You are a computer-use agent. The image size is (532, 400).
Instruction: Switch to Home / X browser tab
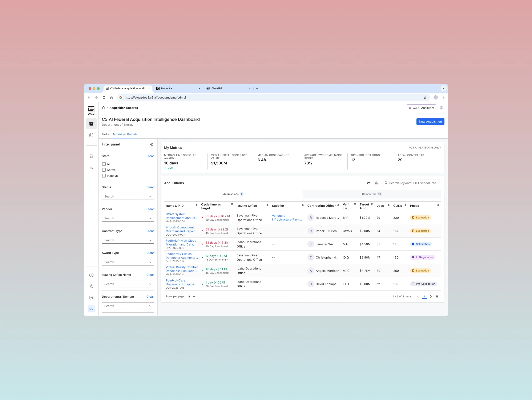pos(178,88)
